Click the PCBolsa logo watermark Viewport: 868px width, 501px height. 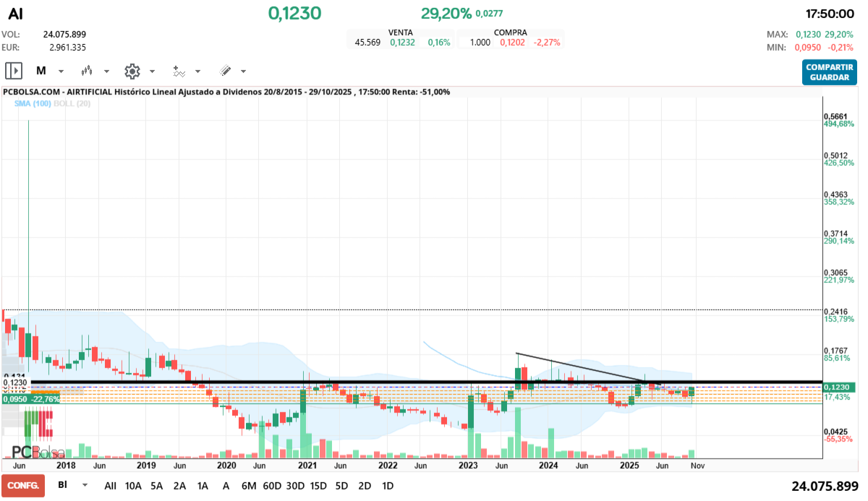click(39, 453)
